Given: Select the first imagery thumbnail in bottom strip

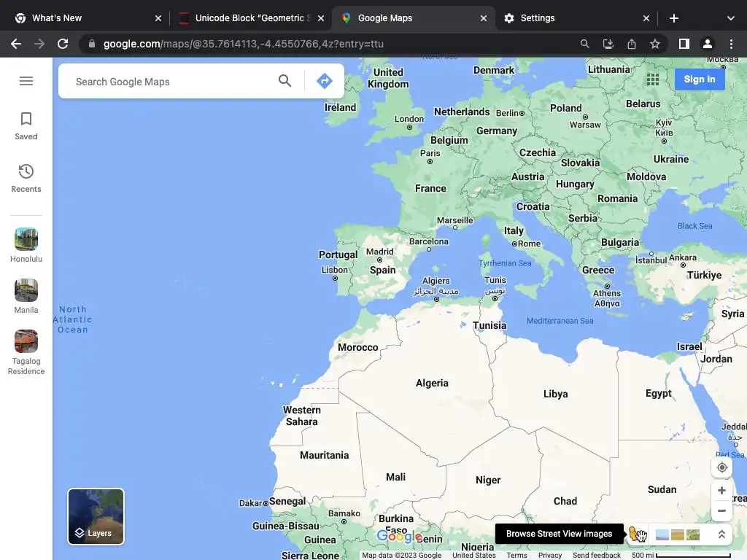Looking at the screenshot, I should (x=662, y=534).
